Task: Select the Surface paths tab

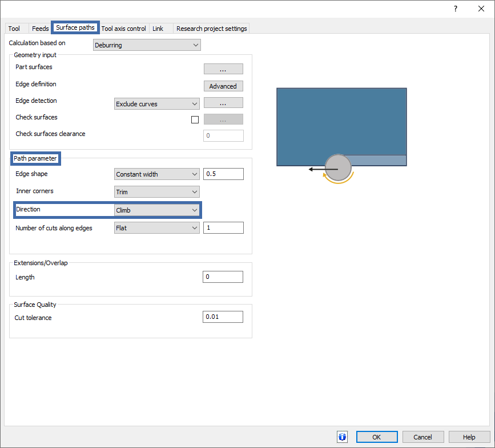Action: tap(75, 27)
